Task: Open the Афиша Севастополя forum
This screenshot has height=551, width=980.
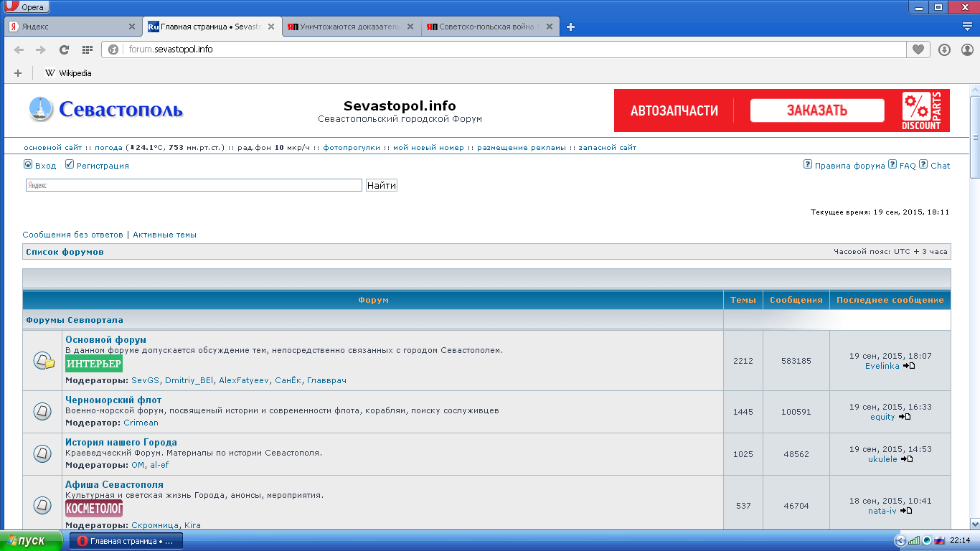Action: 114,484
